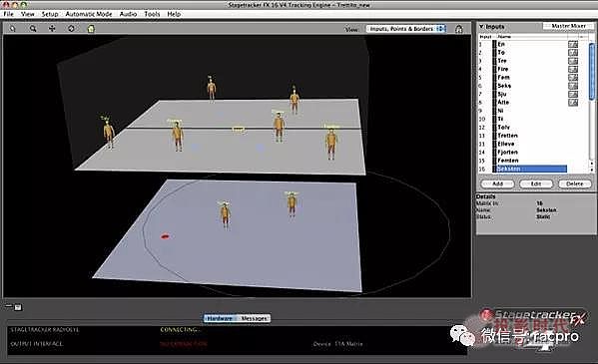
Task: Collapse the Inputs panel triangle
Action: coord(481,27)
